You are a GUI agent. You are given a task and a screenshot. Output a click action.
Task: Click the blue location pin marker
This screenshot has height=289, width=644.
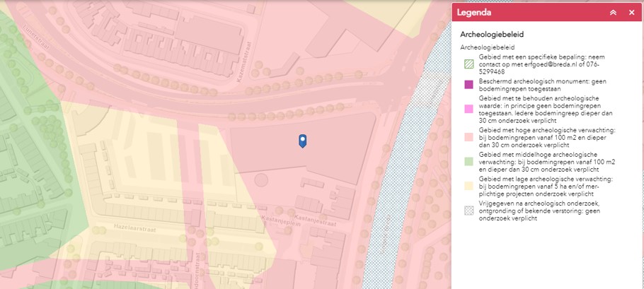point(303,141)
